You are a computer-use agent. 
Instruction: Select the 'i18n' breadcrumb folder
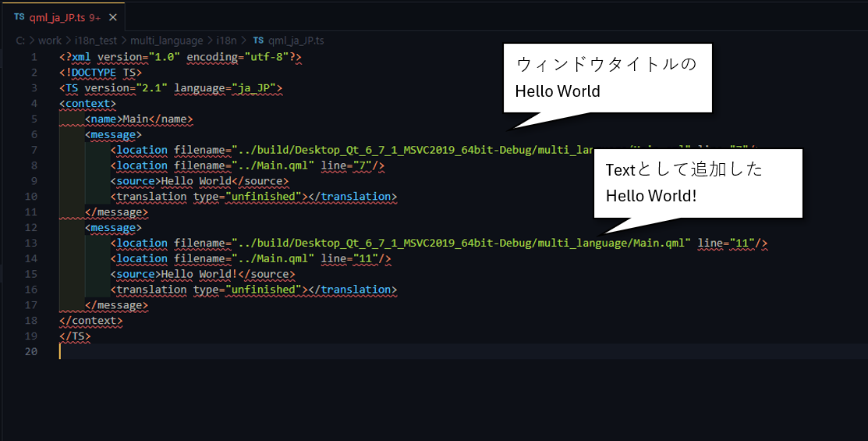(x=227, y=41)
